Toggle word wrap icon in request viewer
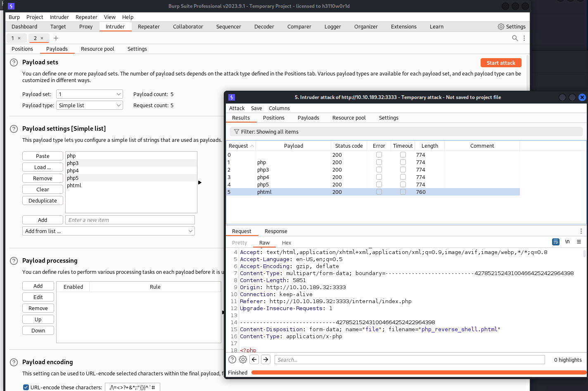The height and width of the screenshot is (391, 588). (x=556, y=242)
